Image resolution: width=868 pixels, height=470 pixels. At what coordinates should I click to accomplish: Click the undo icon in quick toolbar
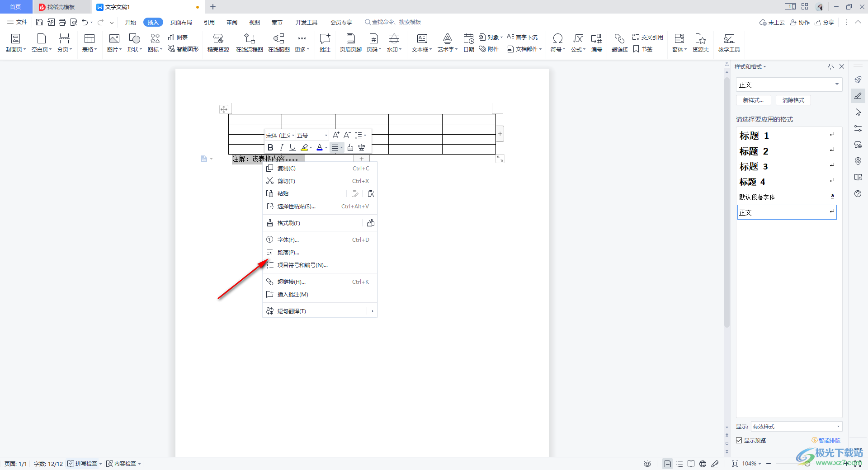pos(85,22)
